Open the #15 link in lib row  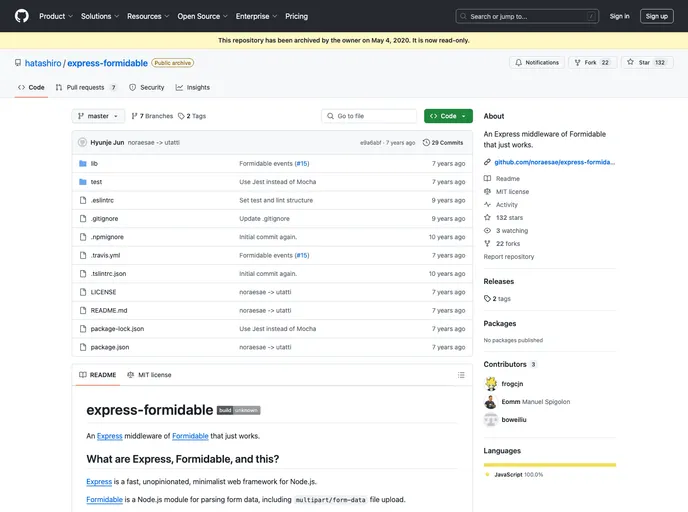[x=302, y=164]
